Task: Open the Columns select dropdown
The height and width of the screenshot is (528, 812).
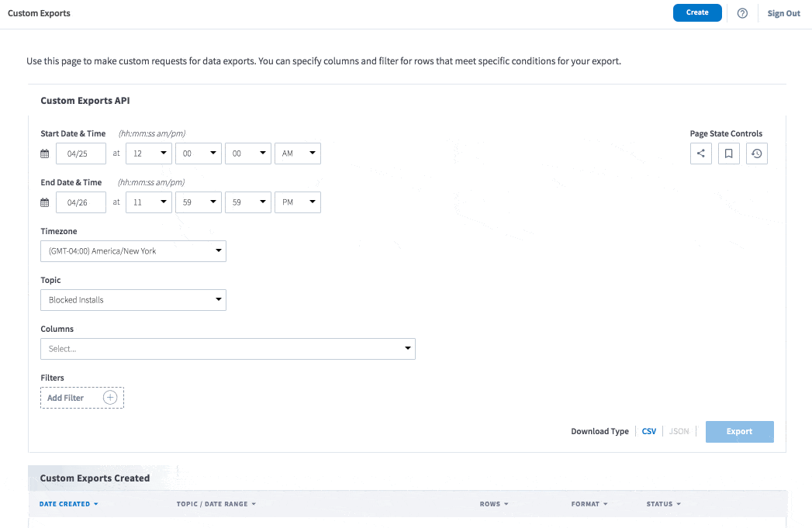Action: (x=228, y=349)
